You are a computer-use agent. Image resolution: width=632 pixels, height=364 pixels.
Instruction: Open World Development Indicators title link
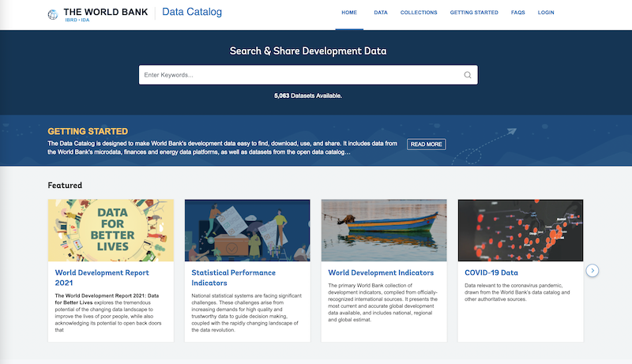coord(381,272)
